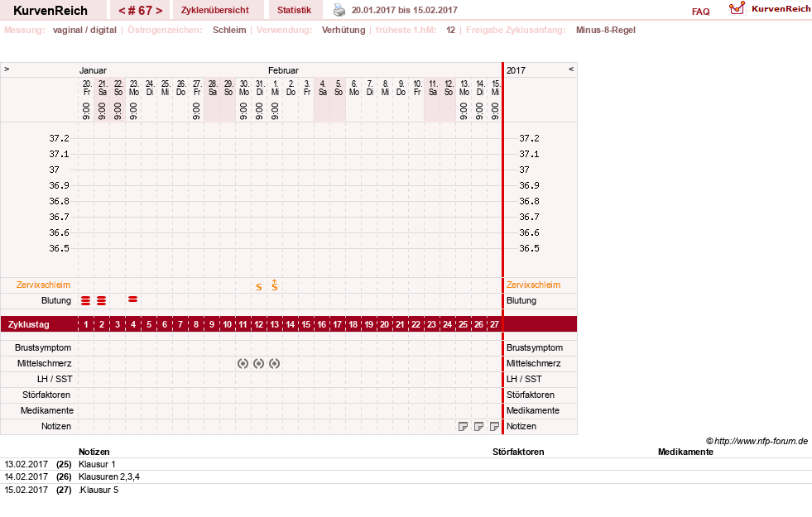Click the 9:00 measurement time on 20 January
Viewport: 812px width, 517px height.
tap(86, 111)
